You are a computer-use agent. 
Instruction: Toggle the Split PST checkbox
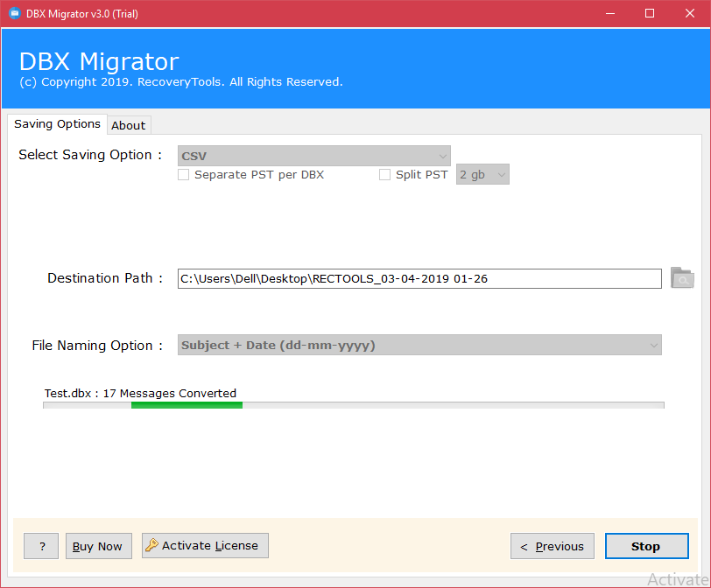click(384, 174)
